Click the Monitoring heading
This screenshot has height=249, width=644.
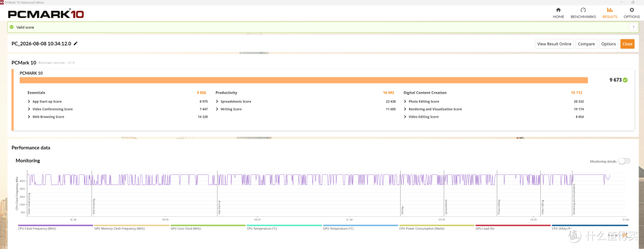(27, 161)
